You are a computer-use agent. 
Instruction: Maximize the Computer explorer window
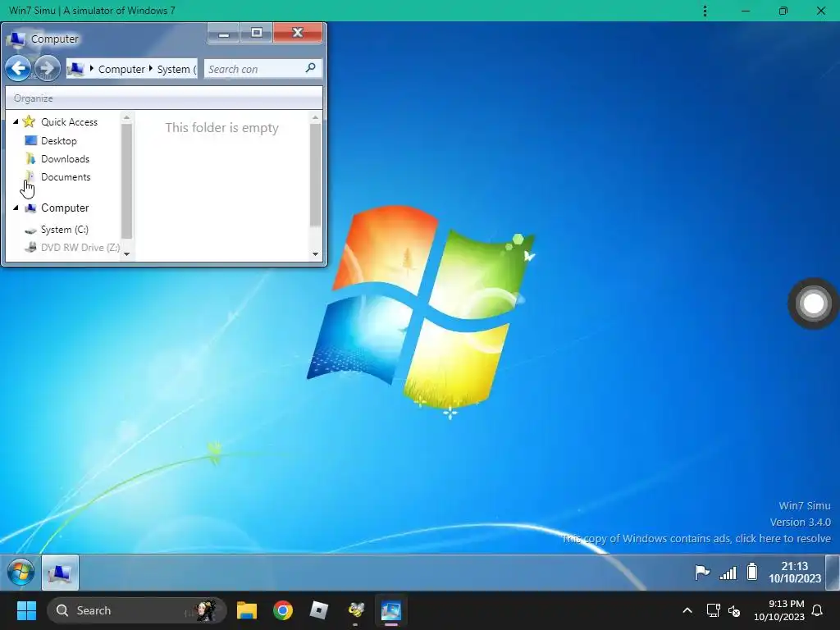tap(257, 33)
